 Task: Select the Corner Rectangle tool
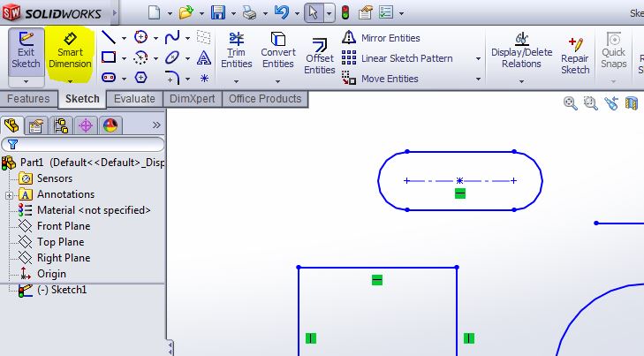pos(109,57)
